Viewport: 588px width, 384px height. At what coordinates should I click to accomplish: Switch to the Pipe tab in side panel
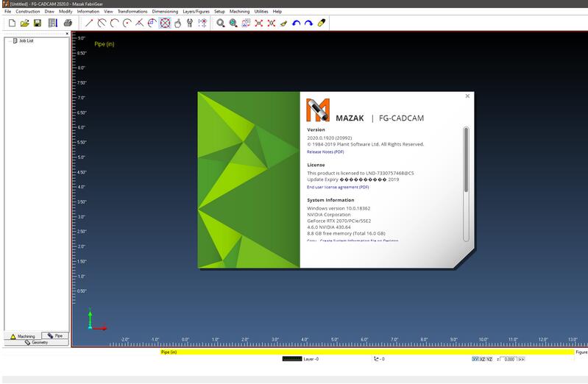click(x=55, y=335)
